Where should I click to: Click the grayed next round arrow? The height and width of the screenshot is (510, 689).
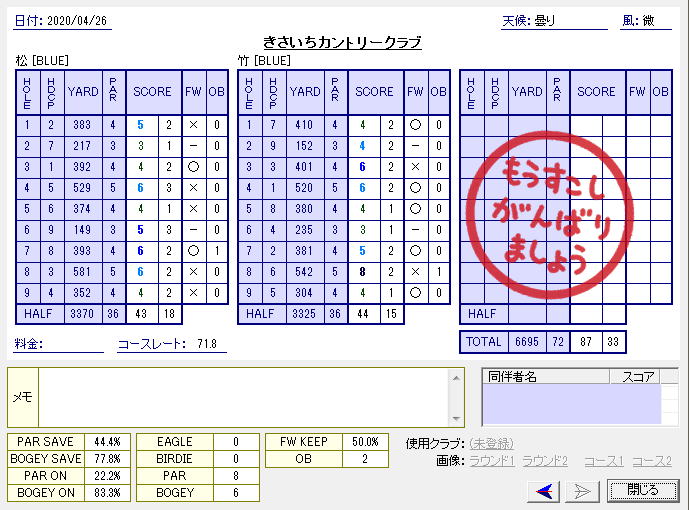coord(581,490)
